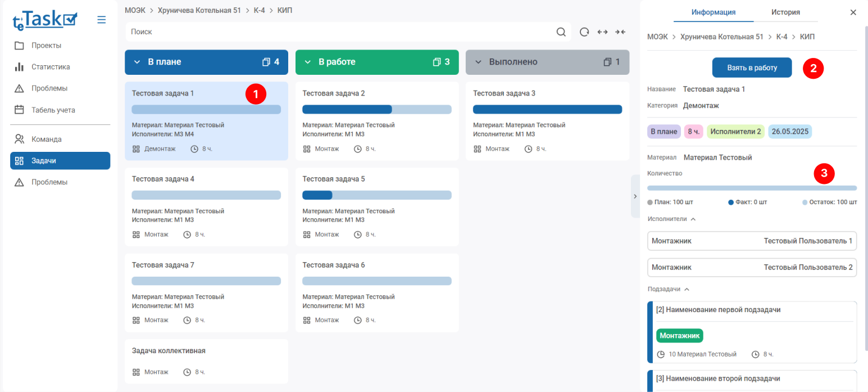Image resolution: width=868 pixels, height=392 pixels.
Task: Click the refresh icon next to search
Action: pos(584,32)
